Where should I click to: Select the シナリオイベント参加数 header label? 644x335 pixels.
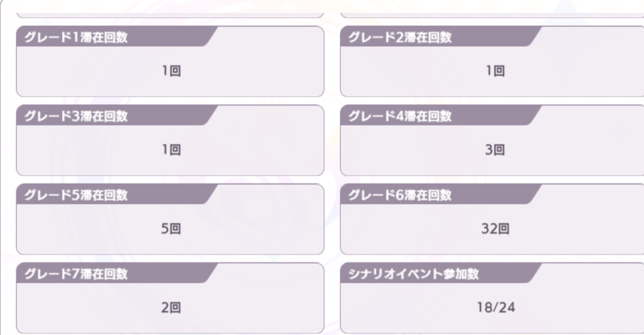(413, 274)
